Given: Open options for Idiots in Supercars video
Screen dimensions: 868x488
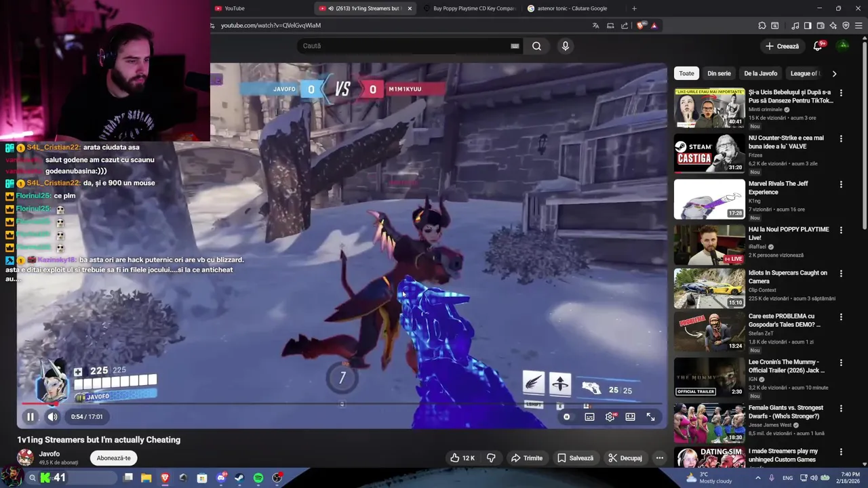Looking at the screenshot, I should tap(841, 273).
